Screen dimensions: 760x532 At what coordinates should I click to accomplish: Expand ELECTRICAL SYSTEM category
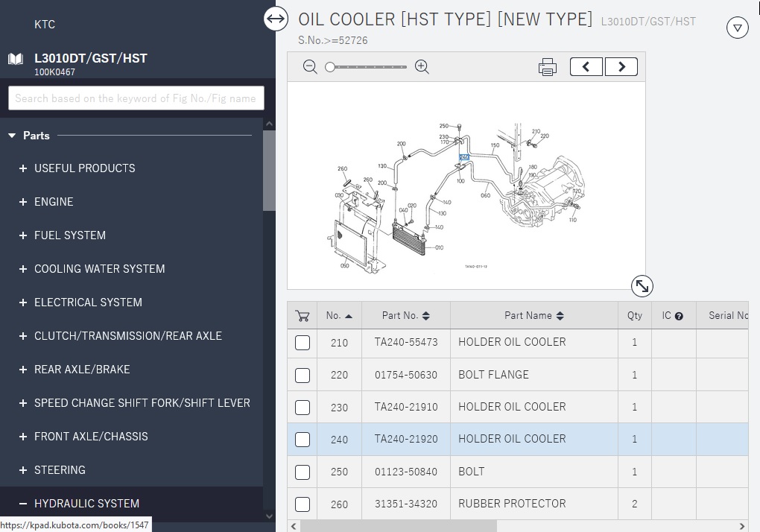point(23,303)
